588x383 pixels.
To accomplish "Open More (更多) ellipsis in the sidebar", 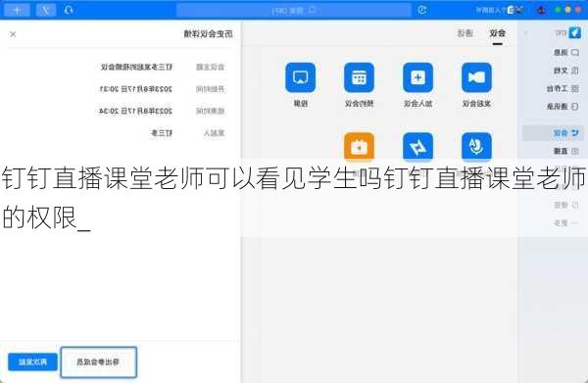I will tap(566, 223).
